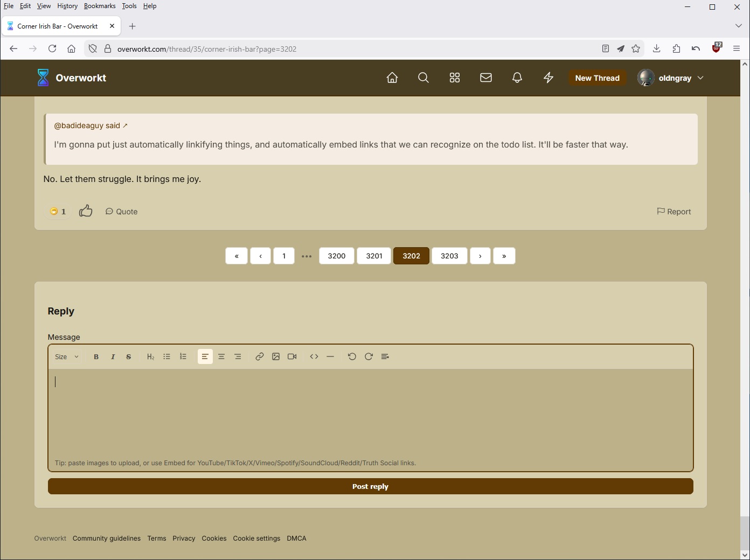This screenshot has width=750, height=560.
Task: Insert a code block in the reply
Action: 314,356
